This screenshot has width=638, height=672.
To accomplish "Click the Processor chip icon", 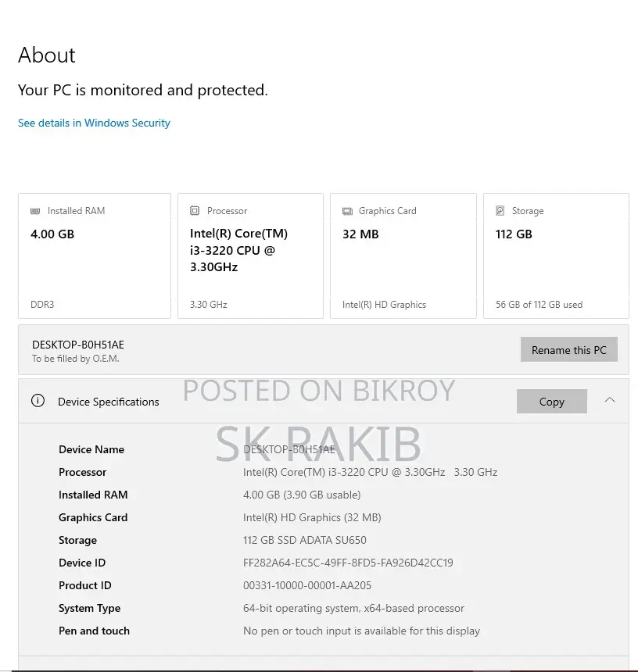I will 195,210.
